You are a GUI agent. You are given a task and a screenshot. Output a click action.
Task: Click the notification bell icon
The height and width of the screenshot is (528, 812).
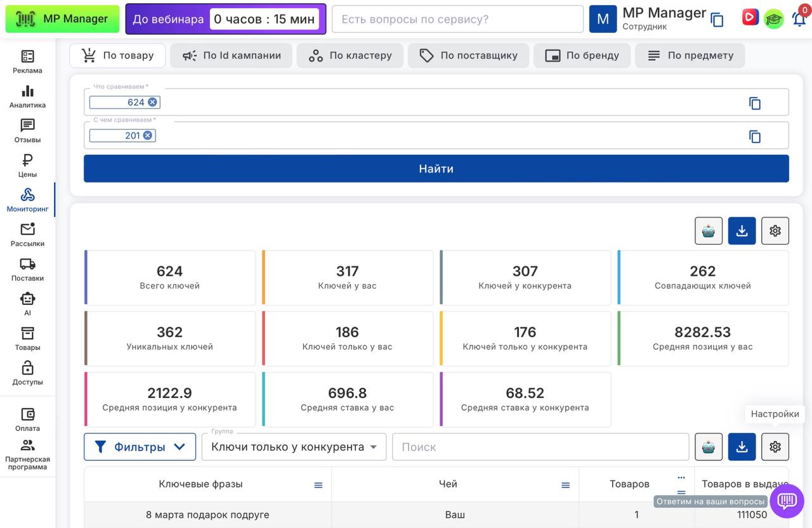[x=799, y=19]
